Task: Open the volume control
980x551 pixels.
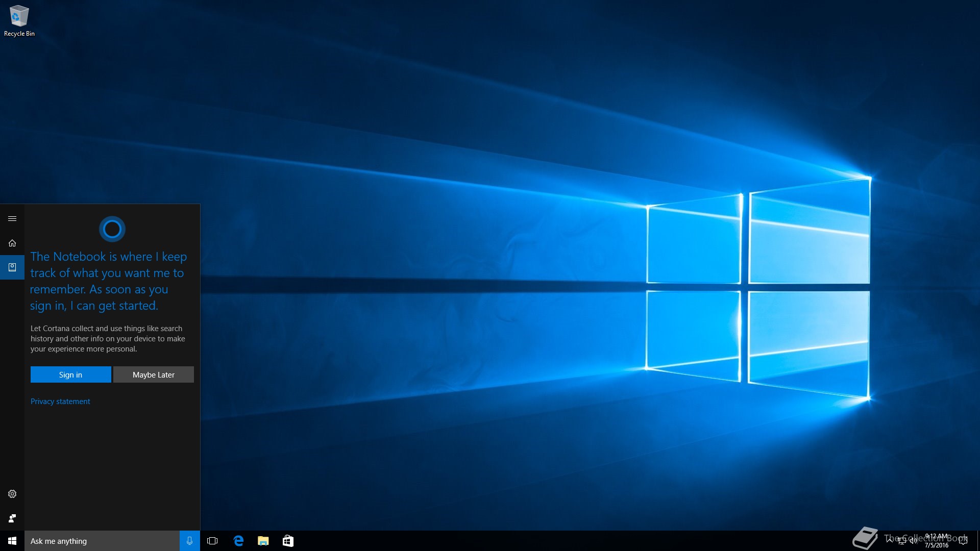Action: tap(914, 541)
